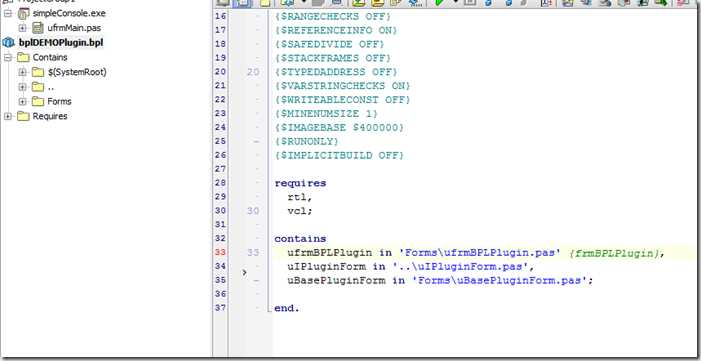Viewport: 701px width, 361px height.
Task: Click the {frmBPLPlugin} comment
Action: click(x=615, y=253)
